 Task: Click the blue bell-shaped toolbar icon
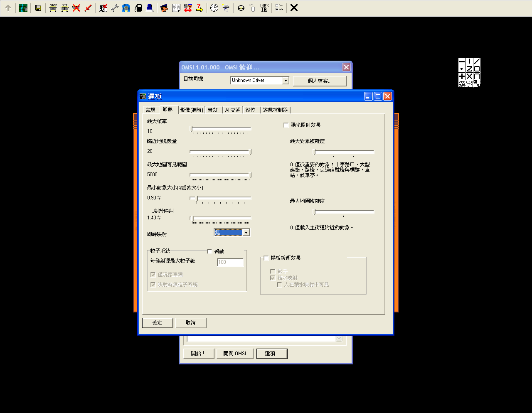[150, 8]
